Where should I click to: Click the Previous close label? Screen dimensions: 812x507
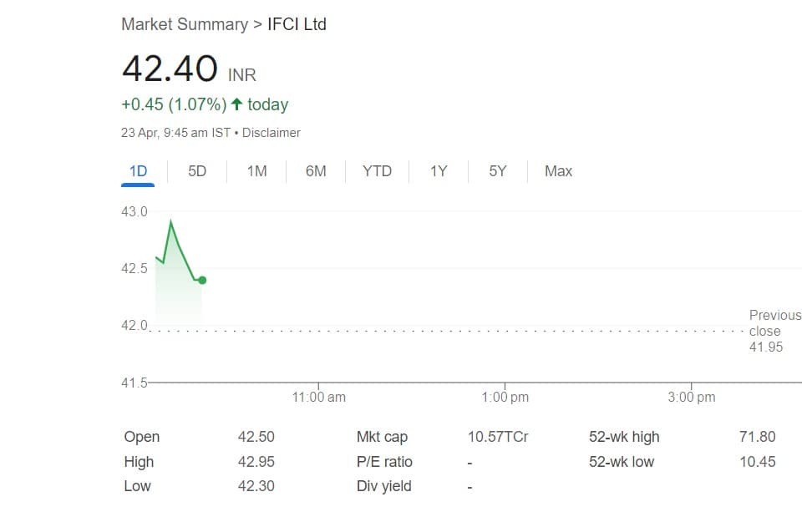coord(774,322)
